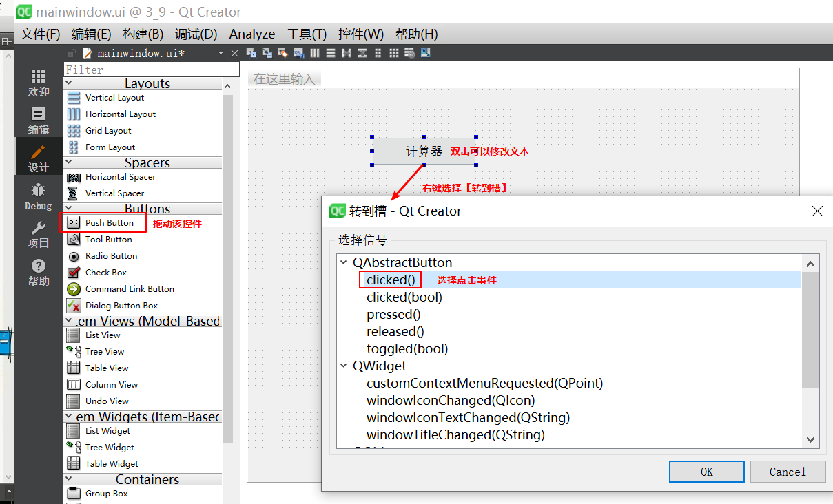Select pressed() signal
This screenshot has width=833, height=504.
coord(393,314)
